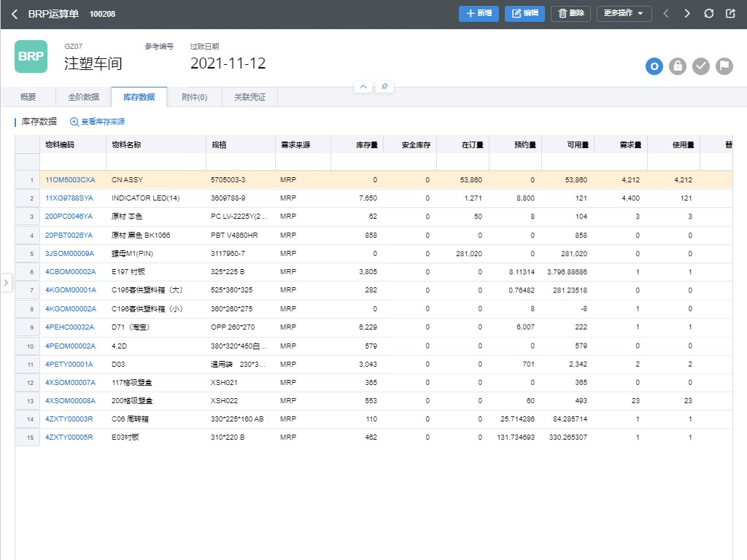Select the 库存数据 tab

click(139, 97)
